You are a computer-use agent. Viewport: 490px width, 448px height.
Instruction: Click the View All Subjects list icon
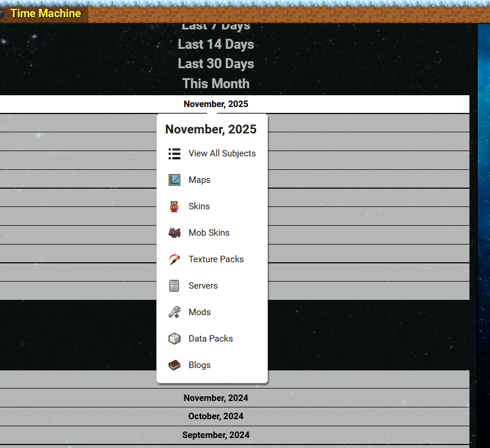174,153
